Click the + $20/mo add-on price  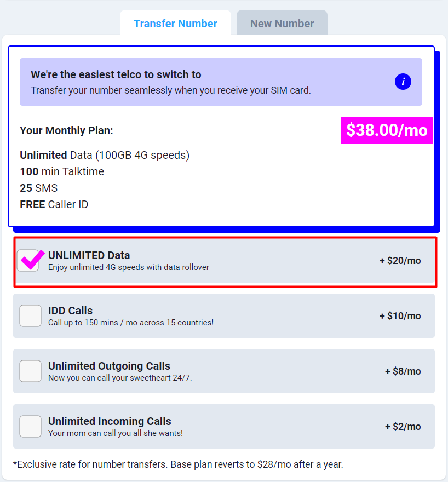pyautogui.click(x=400, y=261)
